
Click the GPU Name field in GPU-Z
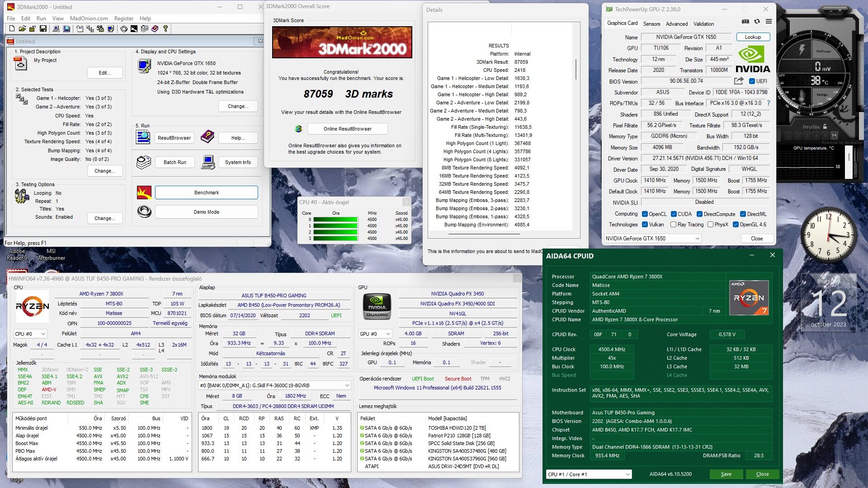(686, 37)
